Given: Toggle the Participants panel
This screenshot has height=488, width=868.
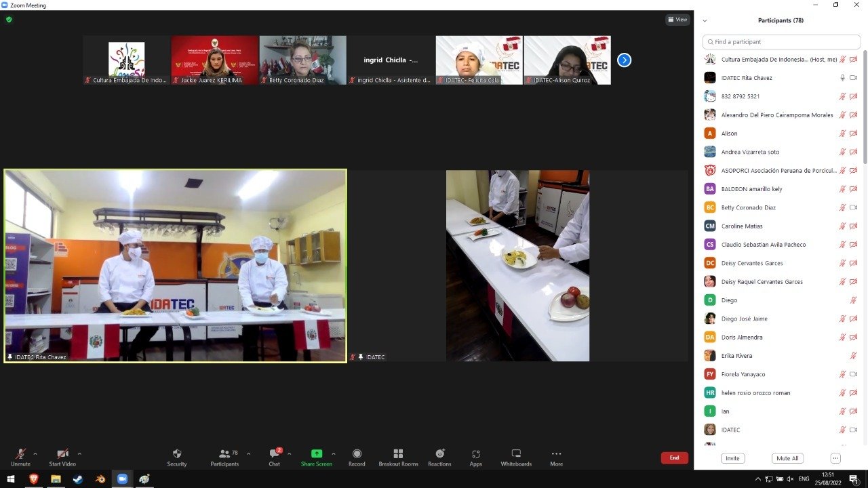Looking at the screenshot, I should (224, 454).
